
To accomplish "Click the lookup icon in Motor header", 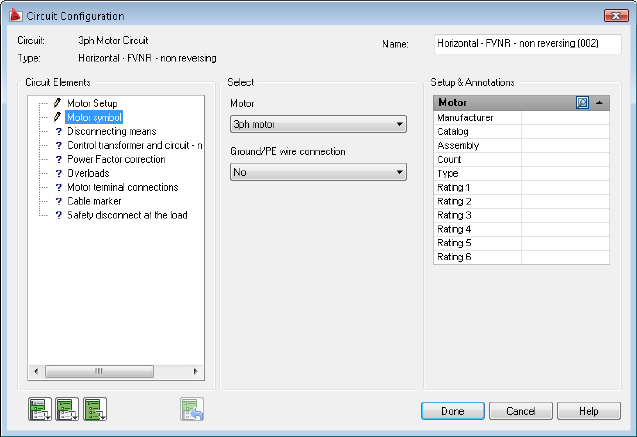I will (x=582, y=102).
